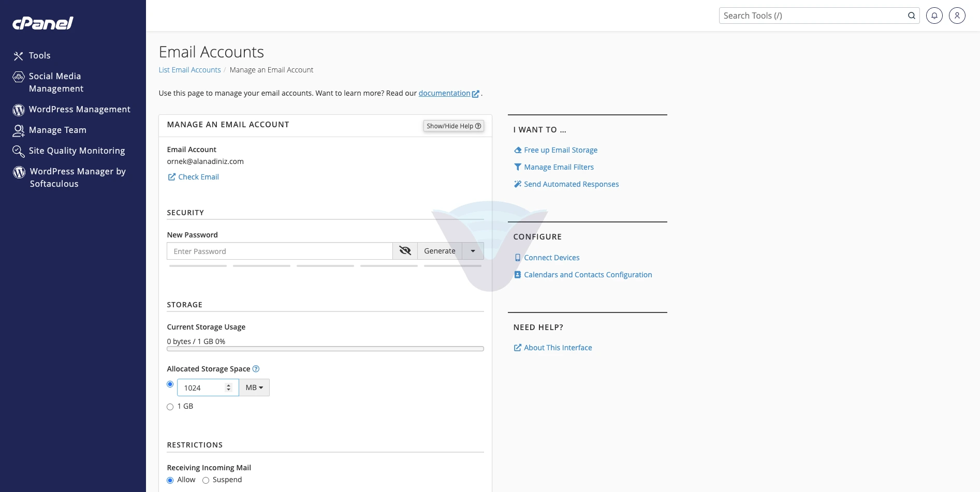Viewport: 980px width, 492px height.
Task: Click the Manage Team icon
Action: (x=19, y=130)
